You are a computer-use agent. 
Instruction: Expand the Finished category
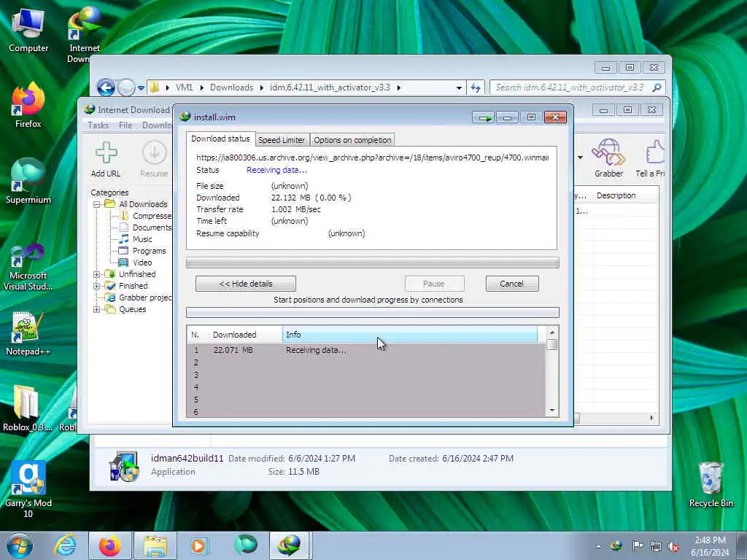pos(97,286)
